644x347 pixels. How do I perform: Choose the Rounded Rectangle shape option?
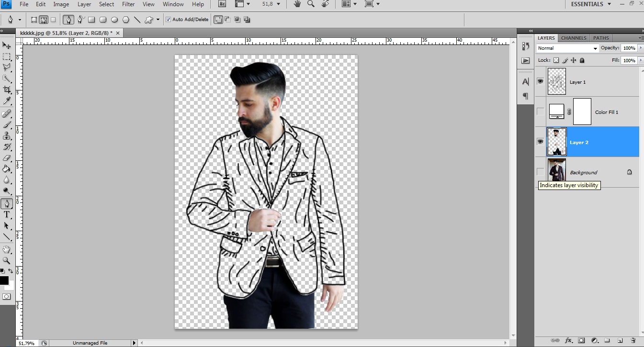tap(103, 20)
